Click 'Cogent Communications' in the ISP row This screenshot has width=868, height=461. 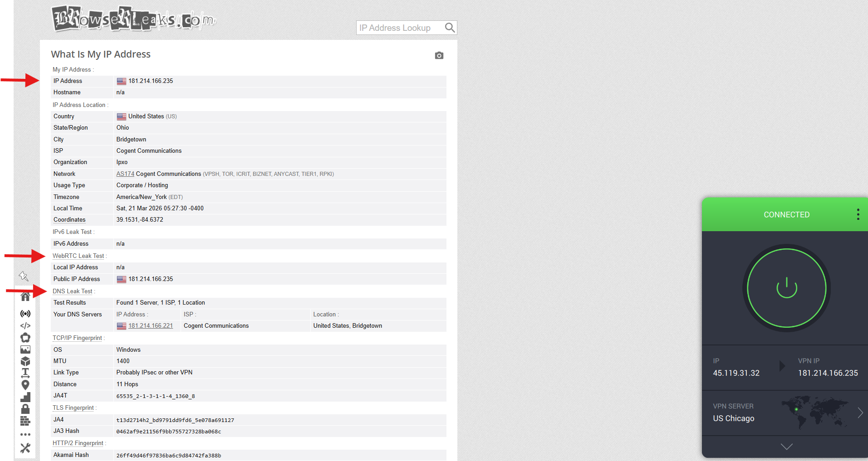(149, 151)
